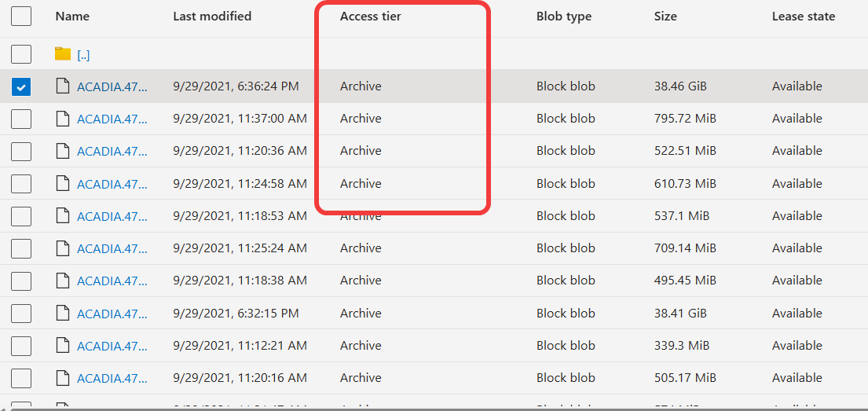
Task: Check the box for the 495.45 MiB blob
Action: tap(21, 281)
